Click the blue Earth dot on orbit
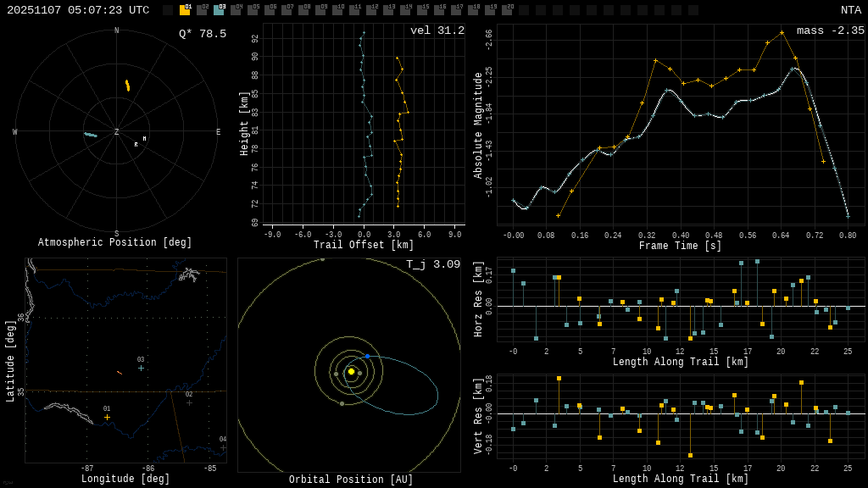Viewport: 868px width, 488px height. pos(367,356)
